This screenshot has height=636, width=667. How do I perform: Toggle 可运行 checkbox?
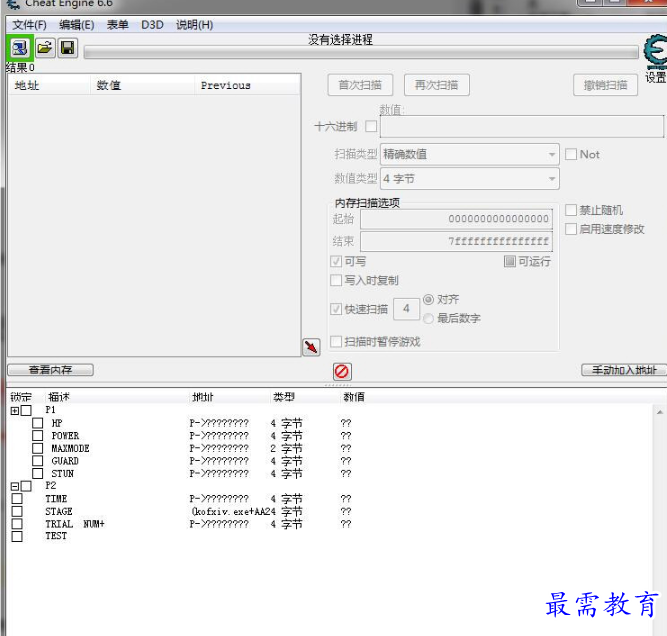point(510,261)
